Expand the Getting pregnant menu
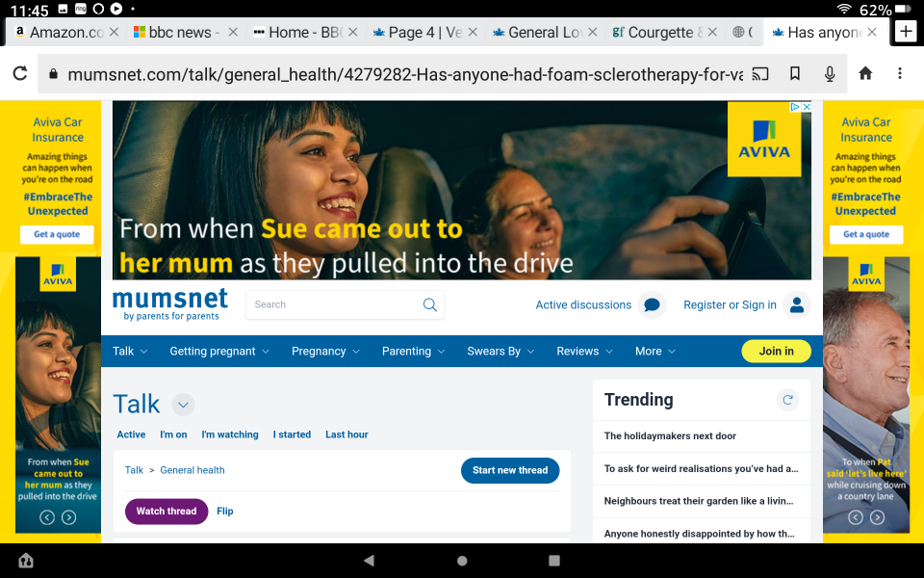This screenshot has width=924, height=578. coord(219,352)
